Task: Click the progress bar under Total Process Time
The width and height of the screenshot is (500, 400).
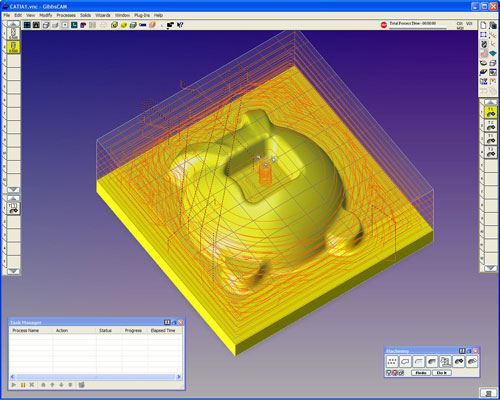Action: [418, 28]
